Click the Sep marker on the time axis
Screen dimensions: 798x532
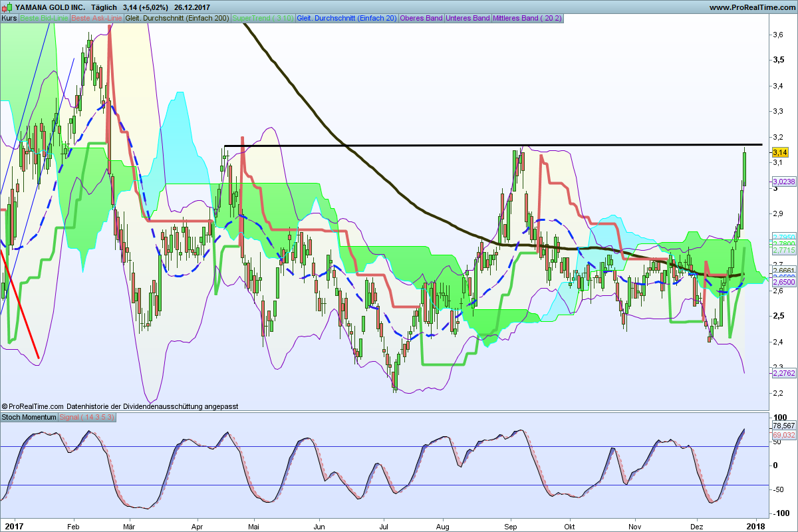click(511, 525)
